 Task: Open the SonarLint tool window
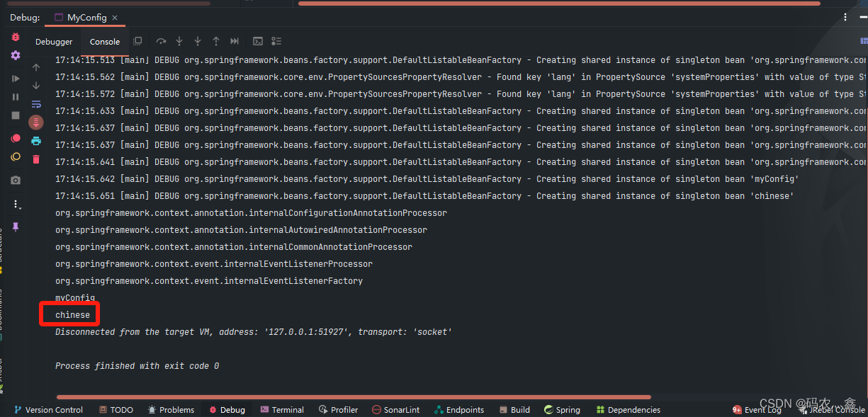click(396, 410)
